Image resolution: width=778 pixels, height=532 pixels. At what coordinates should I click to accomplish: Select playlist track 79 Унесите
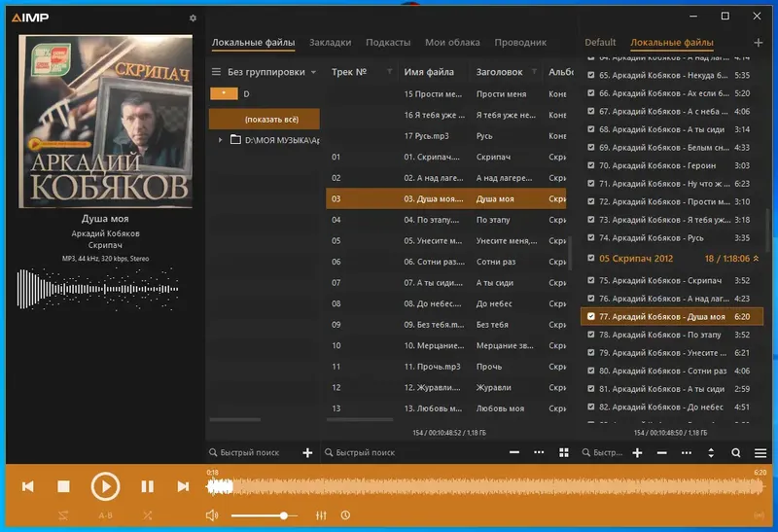tap(672, 353)
